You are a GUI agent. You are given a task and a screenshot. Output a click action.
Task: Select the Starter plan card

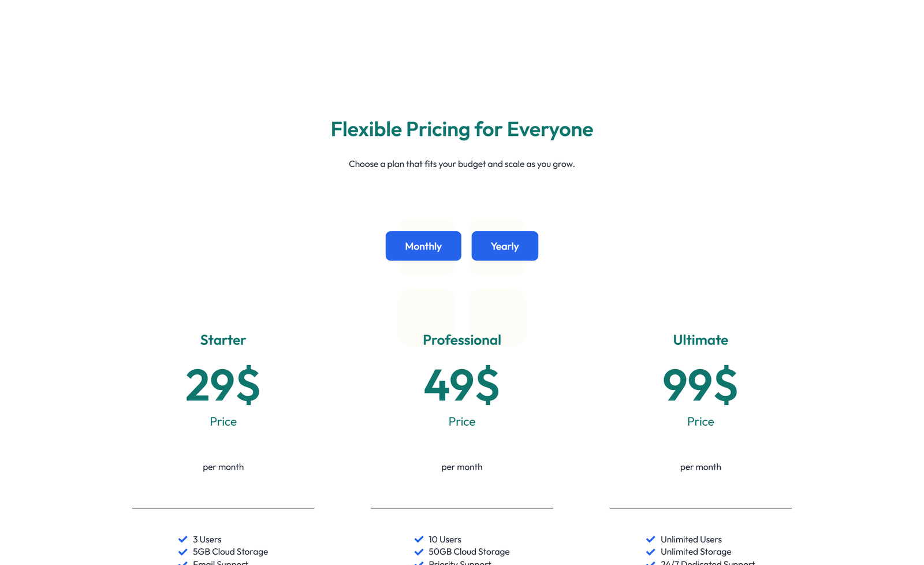coord(223,340)
